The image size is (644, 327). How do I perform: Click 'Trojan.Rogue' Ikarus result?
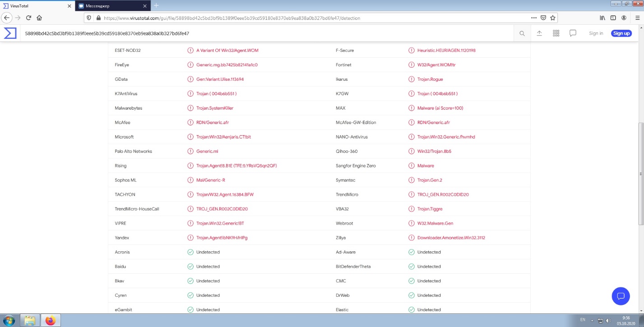430,79
